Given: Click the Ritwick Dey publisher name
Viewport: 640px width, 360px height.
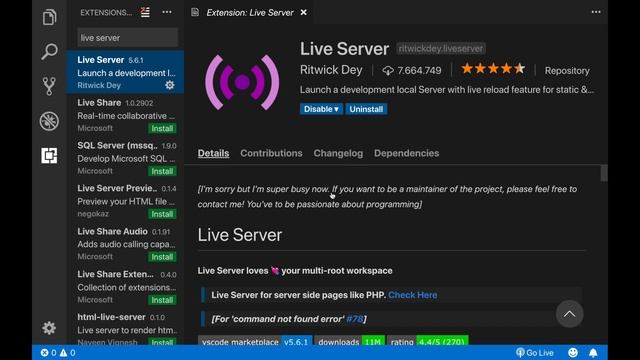Looking at the screenshot, I should click(x=331, y=70).
